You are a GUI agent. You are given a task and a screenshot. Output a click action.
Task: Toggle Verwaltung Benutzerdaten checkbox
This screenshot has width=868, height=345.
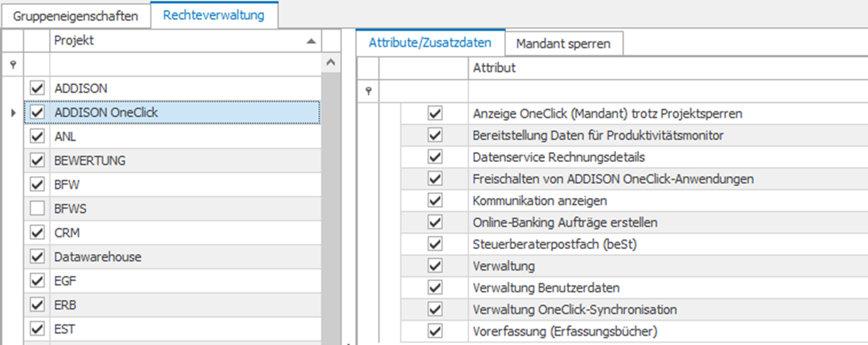coord(435,287)
